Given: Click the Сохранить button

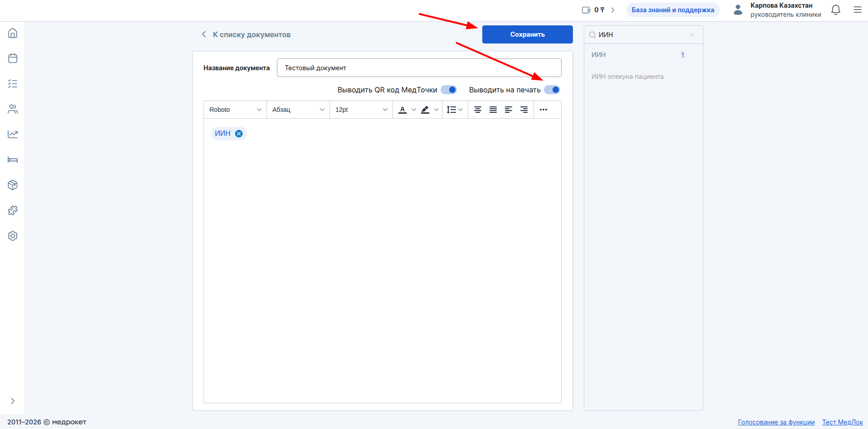Looking at the screenshot, I should tap(527, 34).
